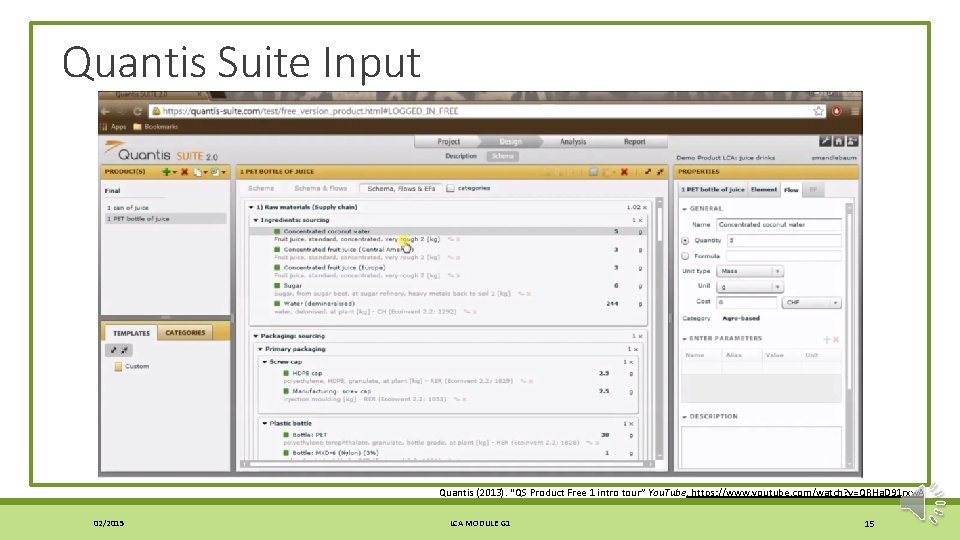Switch to the Project step
960x540 pixels.
(x=448, y=141)
